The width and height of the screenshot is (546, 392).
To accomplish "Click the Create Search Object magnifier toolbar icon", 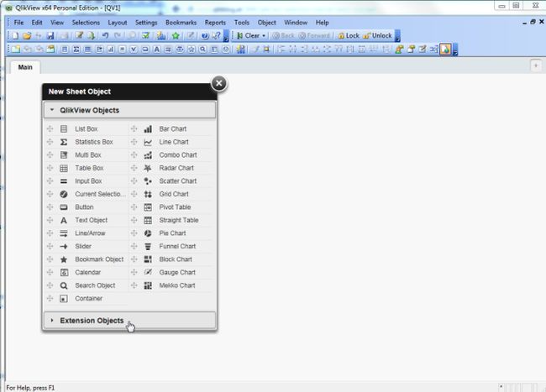I will [x=202, y=50].
